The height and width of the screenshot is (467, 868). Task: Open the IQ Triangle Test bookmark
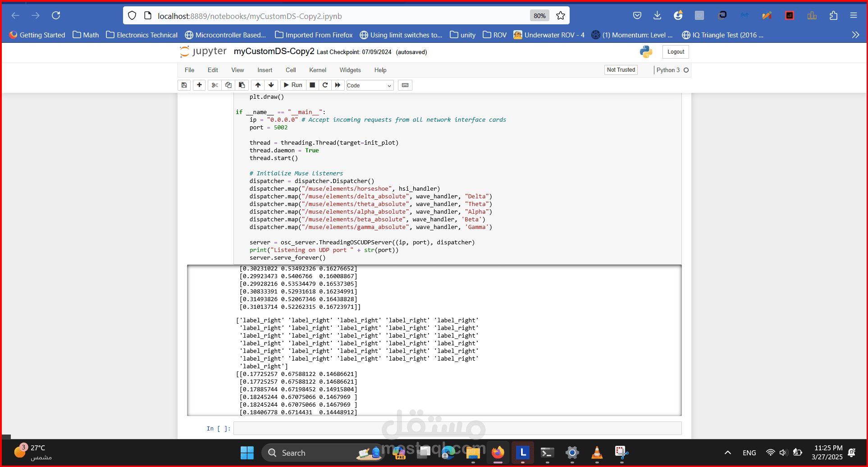tap(723, 35)
